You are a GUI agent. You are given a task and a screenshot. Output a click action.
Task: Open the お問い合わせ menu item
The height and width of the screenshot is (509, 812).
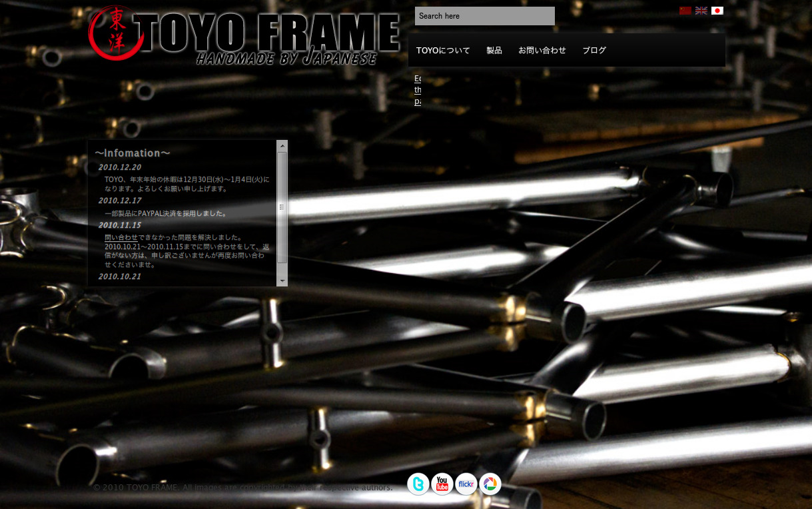point(542,51)
